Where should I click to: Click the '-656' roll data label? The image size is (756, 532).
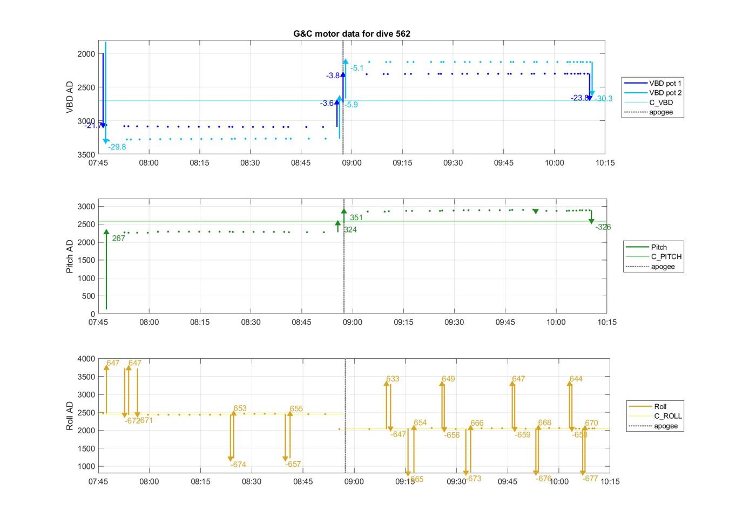452,435
